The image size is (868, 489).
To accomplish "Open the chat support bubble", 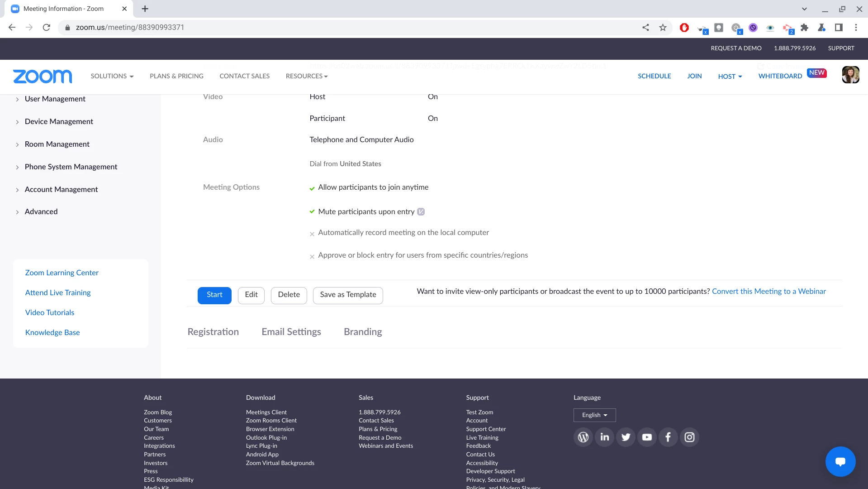I will point(840,461).
